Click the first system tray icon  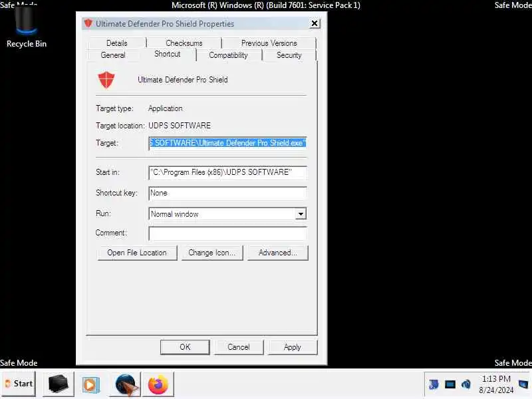(434, 384)
